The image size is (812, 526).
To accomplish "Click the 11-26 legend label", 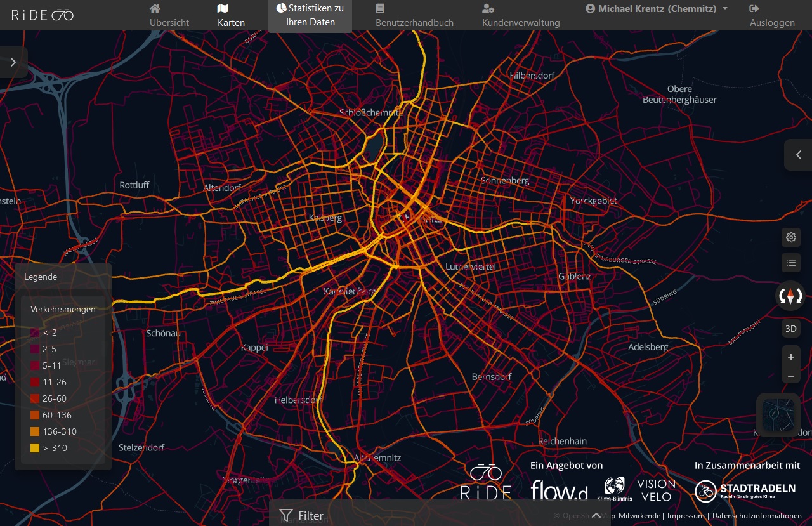I will (x=55, y=382).
